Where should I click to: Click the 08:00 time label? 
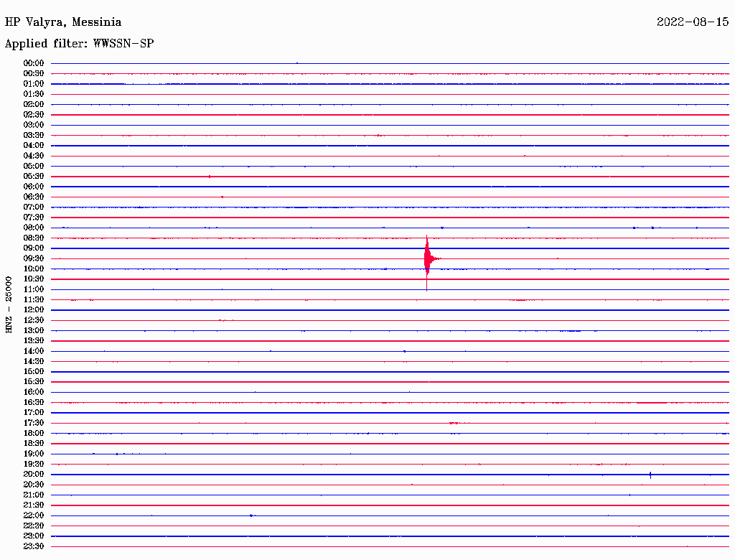(x=33, y=228)
